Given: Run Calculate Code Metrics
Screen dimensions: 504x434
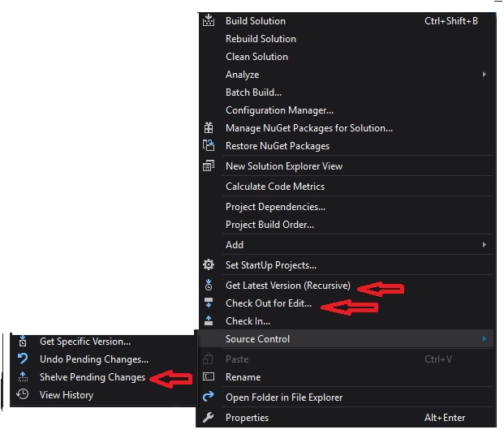Looking at the screenshot, I should pos(347,186).
